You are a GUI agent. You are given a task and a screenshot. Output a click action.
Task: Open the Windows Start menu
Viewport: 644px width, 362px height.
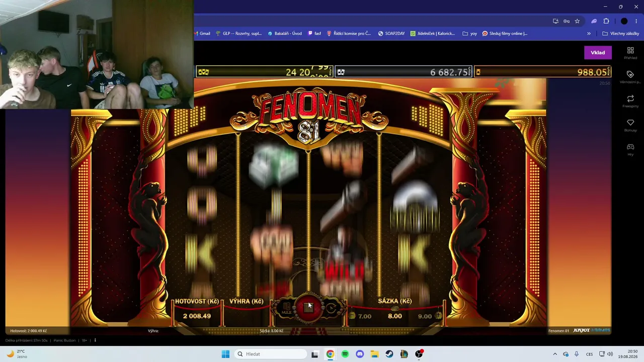click(225, 354)
